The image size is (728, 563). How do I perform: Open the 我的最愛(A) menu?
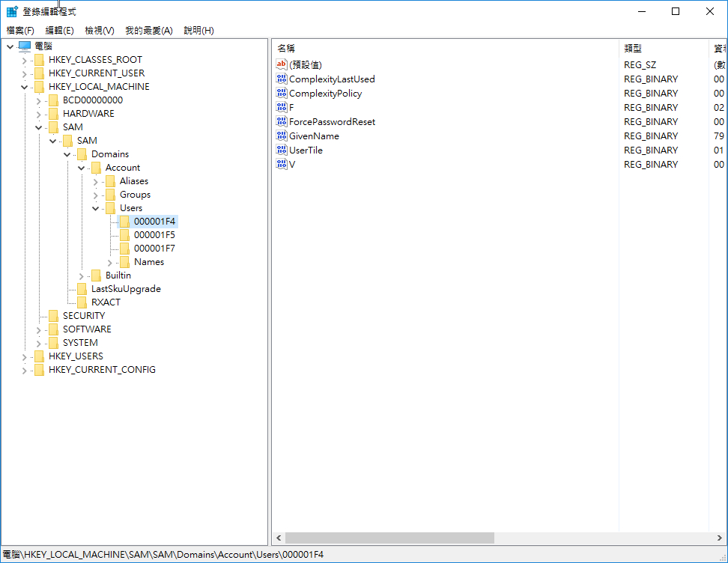pyautogui.click(x=149, y=31)
